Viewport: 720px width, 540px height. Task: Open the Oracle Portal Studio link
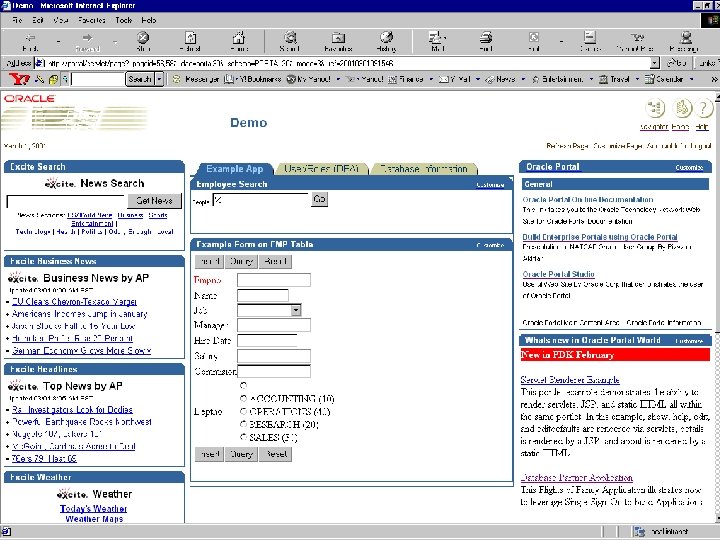pos(558,274)
